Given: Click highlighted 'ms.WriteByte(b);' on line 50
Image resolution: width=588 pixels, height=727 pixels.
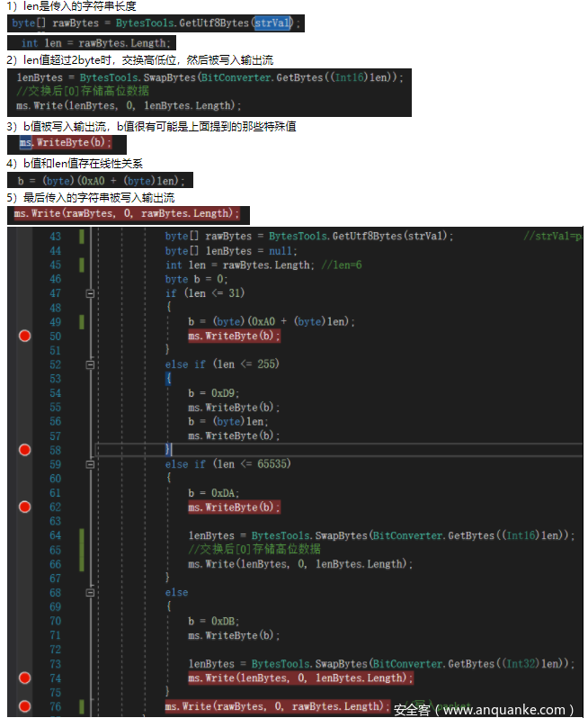Looking at the screenshot, I should click(x=234, y=336).
